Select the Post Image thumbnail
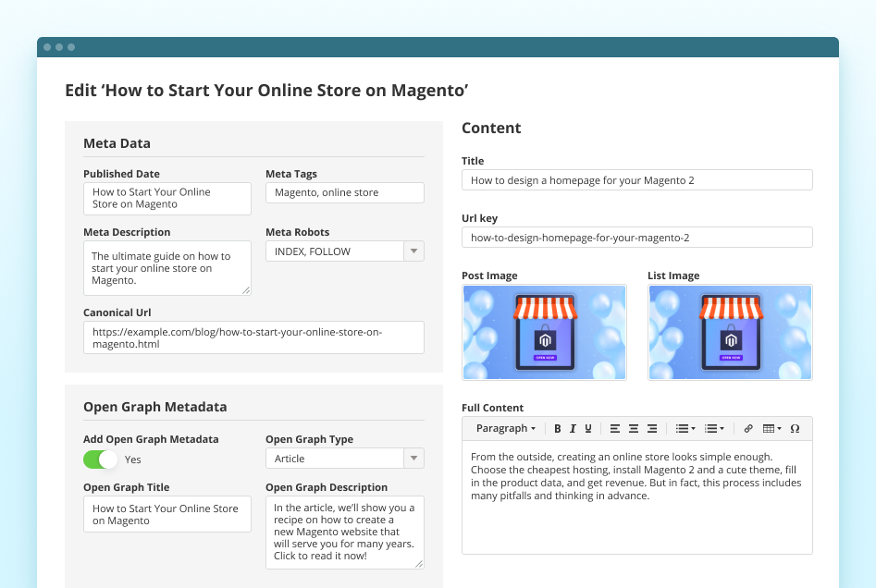Viewport: 876px width, 588px height. point(544,332)
